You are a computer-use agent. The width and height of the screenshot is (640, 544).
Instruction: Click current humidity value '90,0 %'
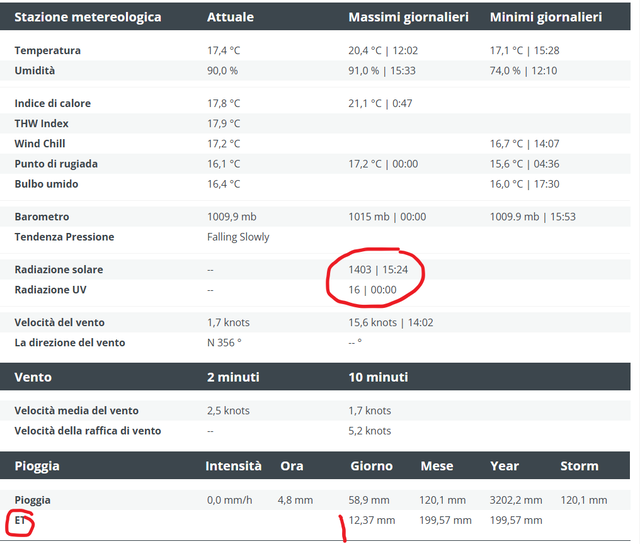pos(222,71)
